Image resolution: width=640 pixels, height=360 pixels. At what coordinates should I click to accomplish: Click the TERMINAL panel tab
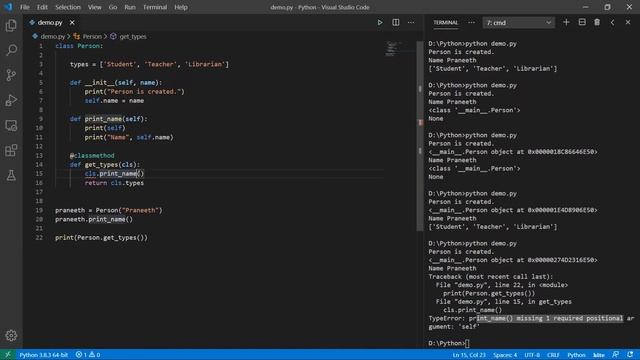tap(446, 22)
